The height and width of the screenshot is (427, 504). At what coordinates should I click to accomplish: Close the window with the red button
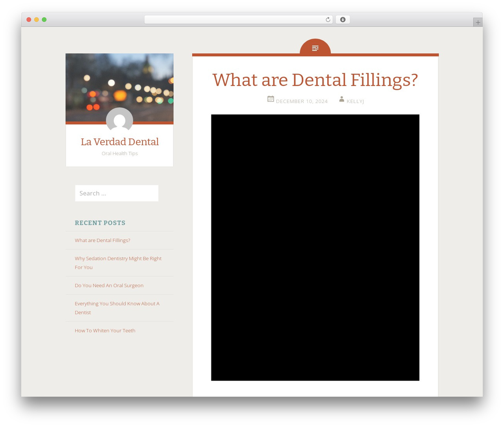pyautogui.click(x=29, y=20)
